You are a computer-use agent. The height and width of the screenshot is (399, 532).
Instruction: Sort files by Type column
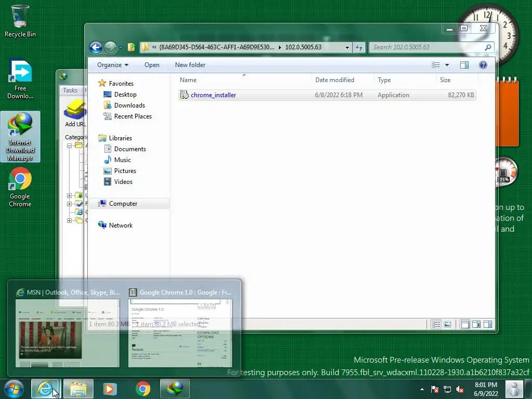click(x=405, y=80)
